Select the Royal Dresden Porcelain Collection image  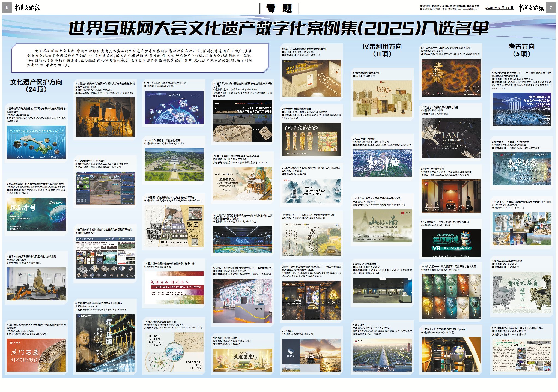[174, 352]
